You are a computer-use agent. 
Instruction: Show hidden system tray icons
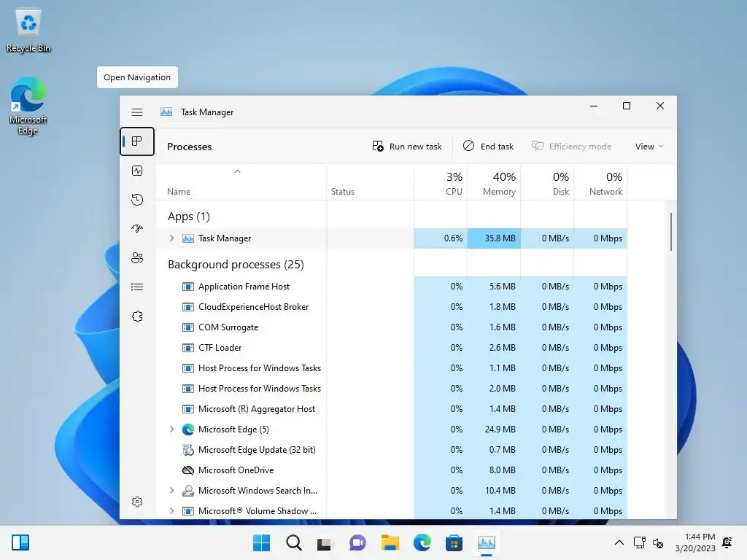pyautogui.click(x=619, y=542)
